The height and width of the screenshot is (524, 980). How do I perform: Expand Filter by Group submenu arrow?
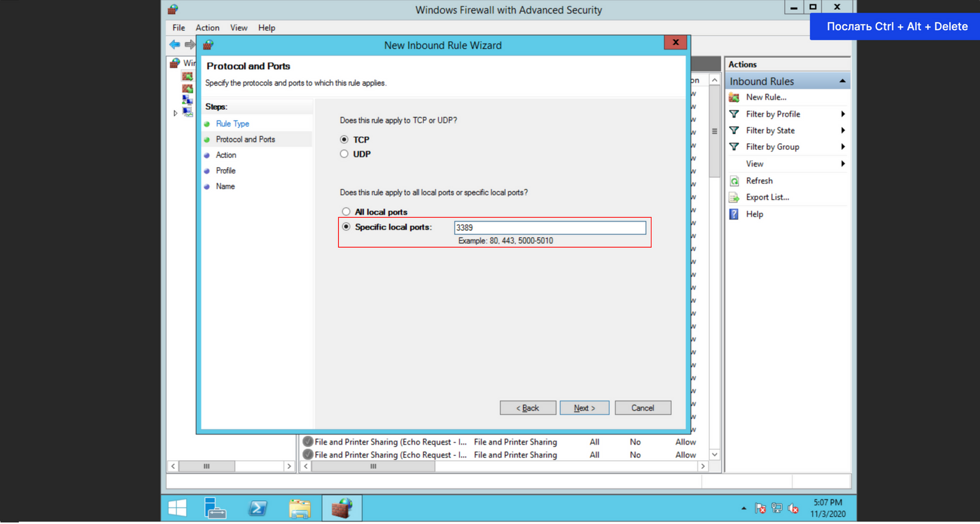tap(843, 147)
